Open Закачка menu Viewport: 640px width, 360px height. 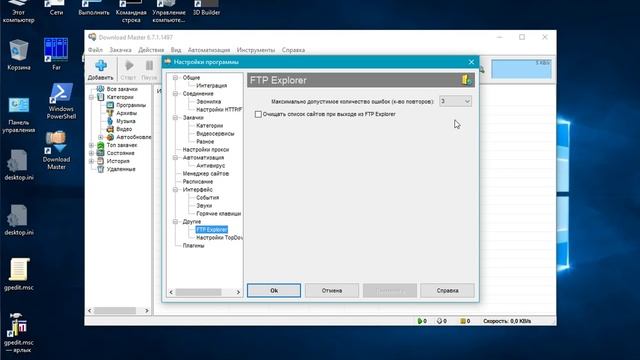point(120,50)
